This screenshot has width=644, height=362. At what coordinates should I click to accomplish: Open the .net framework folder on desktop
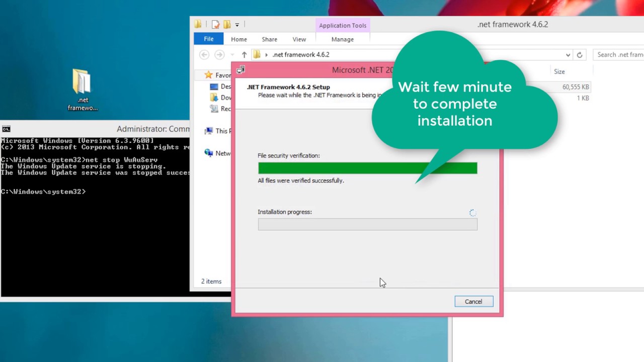pos(82,90)
